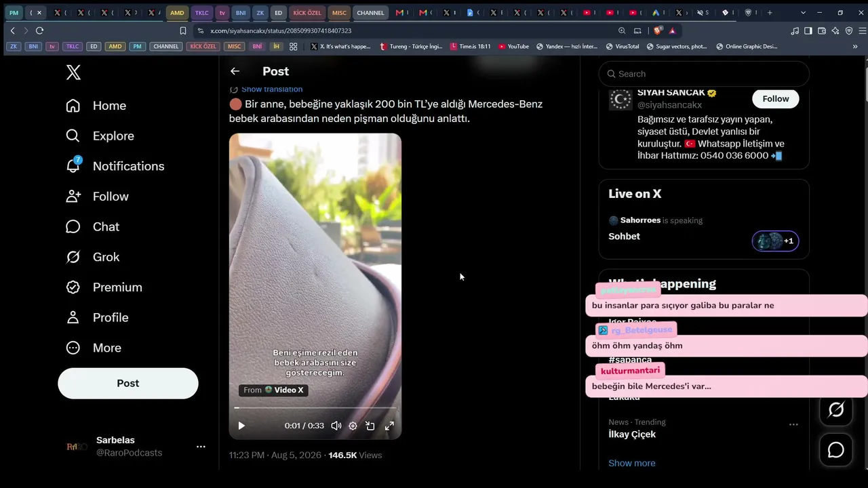This screenshot has width=868, height=488.
Task: Reload the current page
Action: pos(39,30)
